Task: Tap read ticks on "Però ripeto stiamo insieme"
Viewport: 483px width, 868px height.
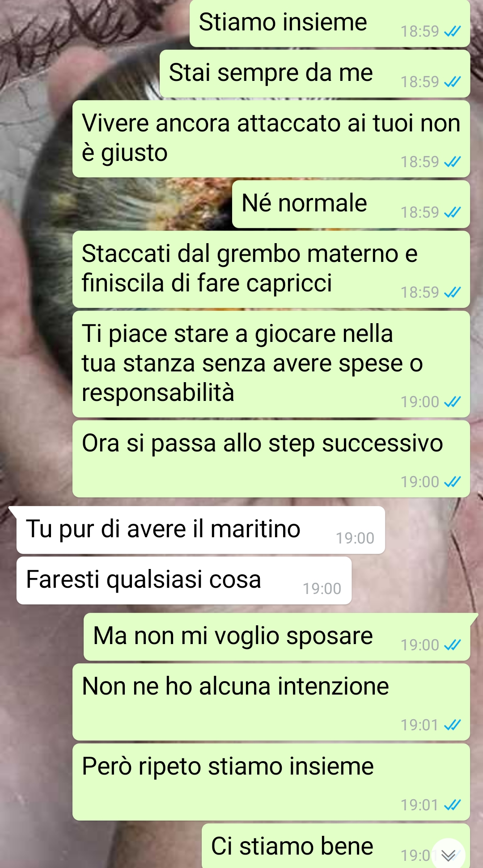Action: (x=452, y=805)
